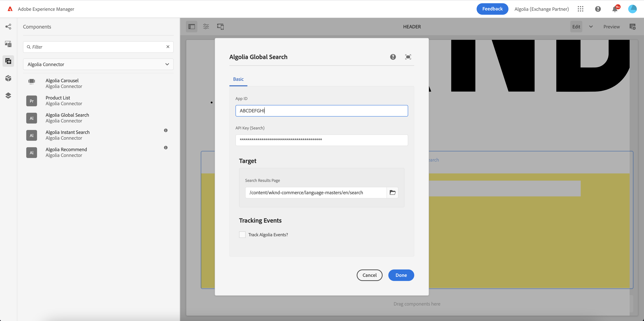Open the Content Tree side rail icon

pos(8,96)
